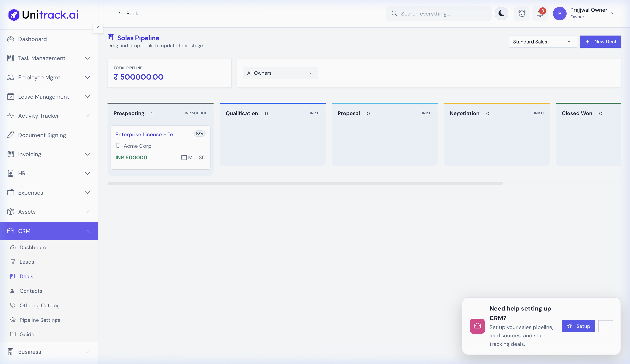Click the New Deal button
Screen dimensions: 630x364
coord(600,41)
